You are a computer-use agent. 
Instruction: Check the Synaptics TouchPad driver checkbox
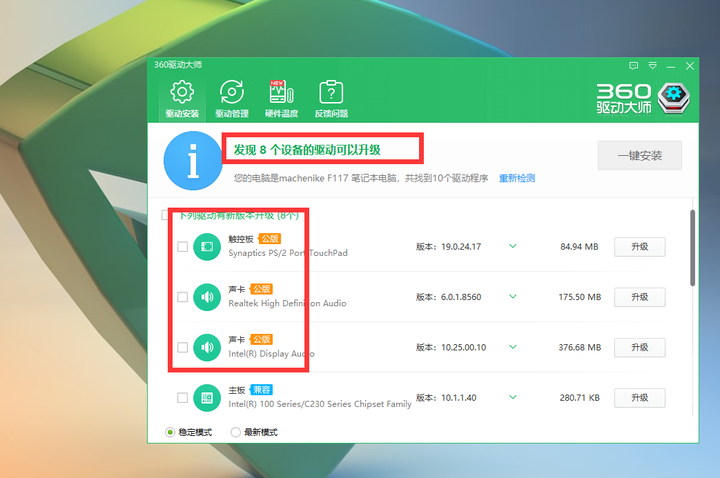point(182,247)
